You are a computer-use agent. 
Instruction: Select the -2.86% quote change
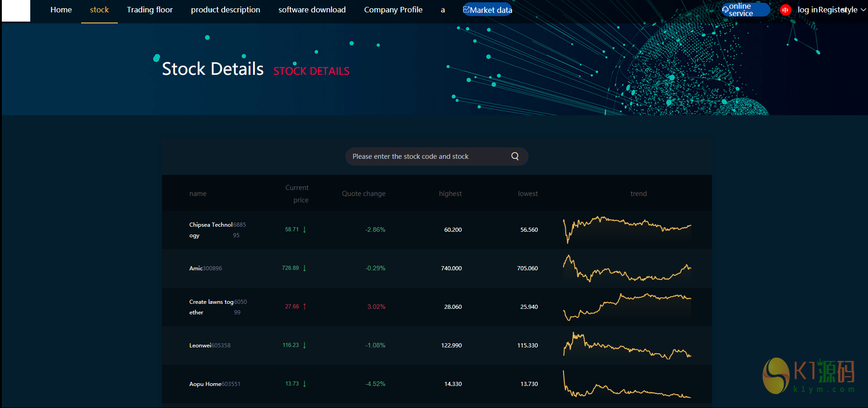[x=376, y=229]
